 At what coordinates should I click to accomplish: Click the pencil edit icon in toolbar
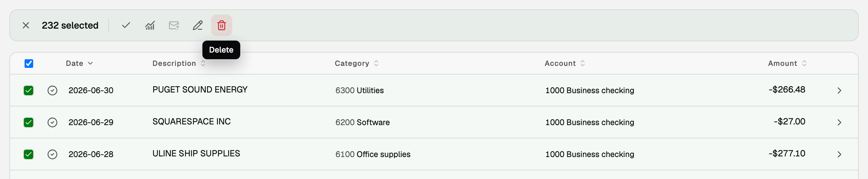[198, 25]
